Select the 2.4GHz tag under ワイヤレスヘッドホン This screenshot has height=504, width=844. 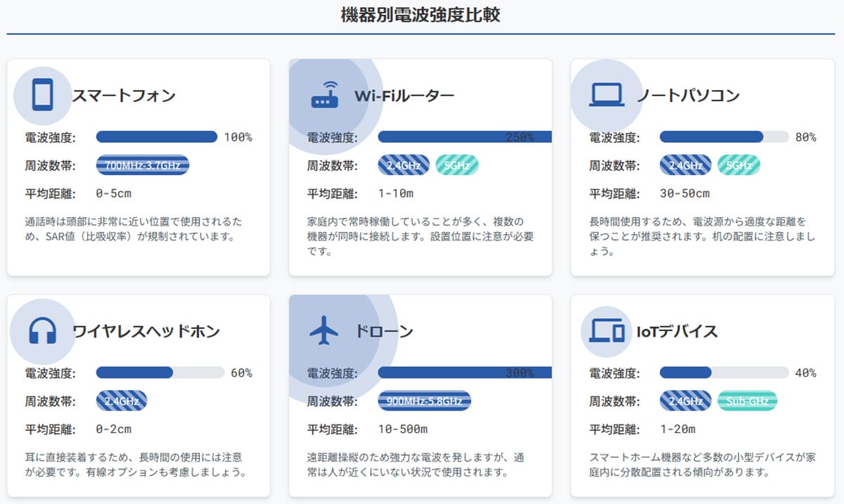(x=122, y=401)
